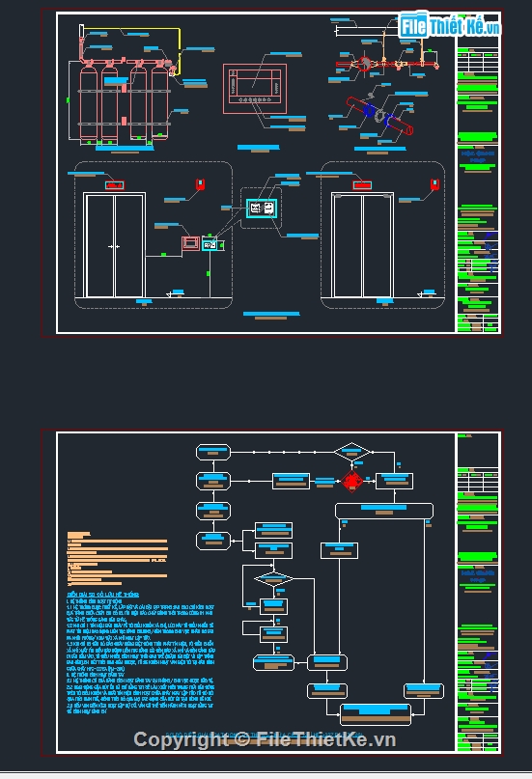
Task: Select the left double door with handles
Action: (115, 245)
